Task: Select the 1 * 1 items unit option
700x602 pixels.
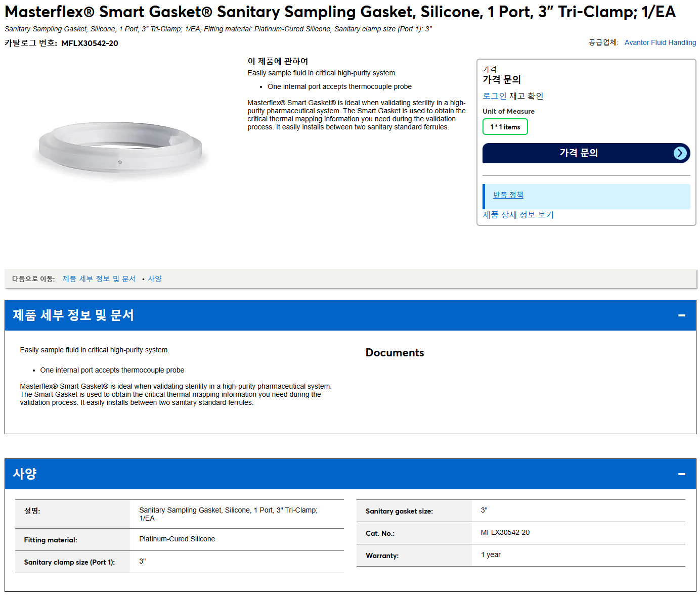Action: pyautogui.click(x=505, y=127)
